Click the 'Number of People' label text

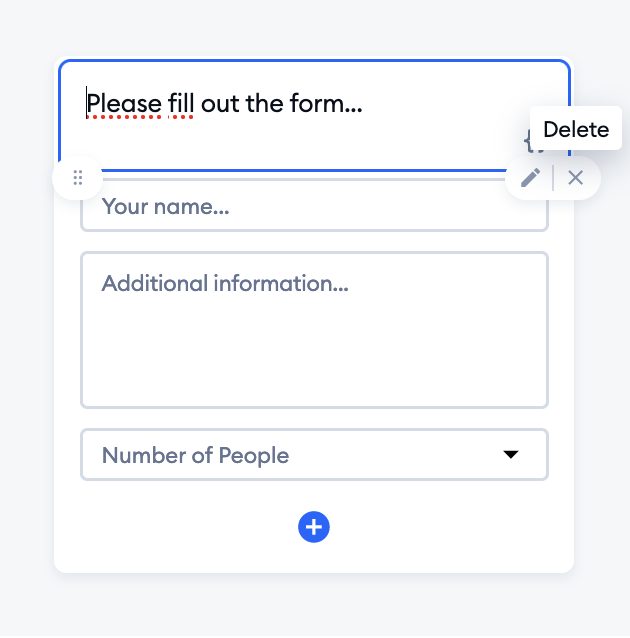click(195, 455)
